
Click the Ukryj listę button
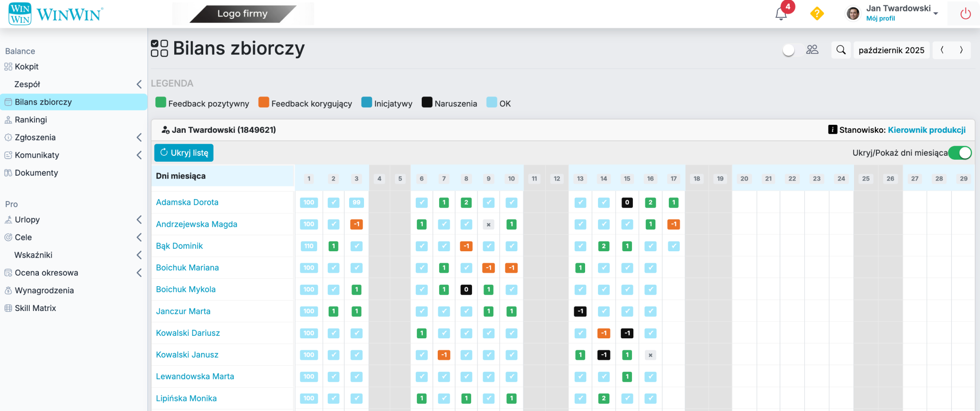(184, 153)
